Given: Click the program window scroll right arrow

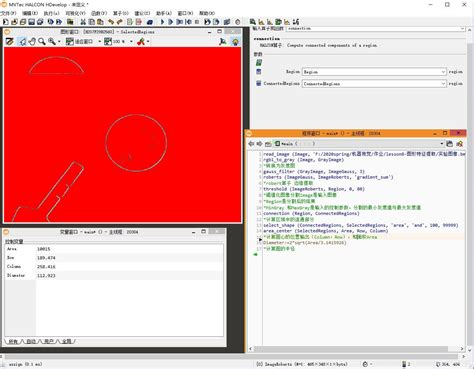Looking at the screenshot, I should 462,349.
